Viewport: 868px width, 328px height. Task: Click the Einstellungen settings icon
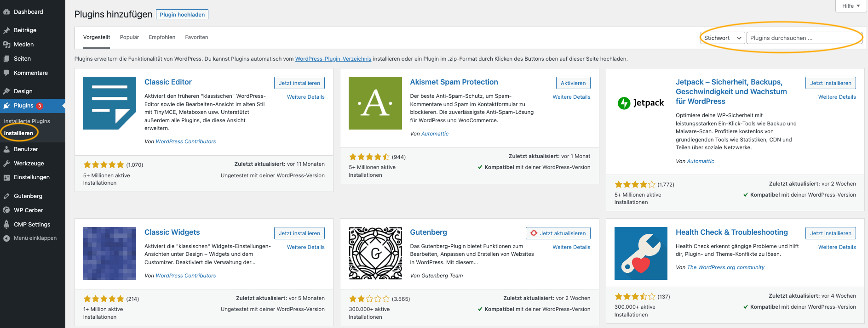pos(6,177)
